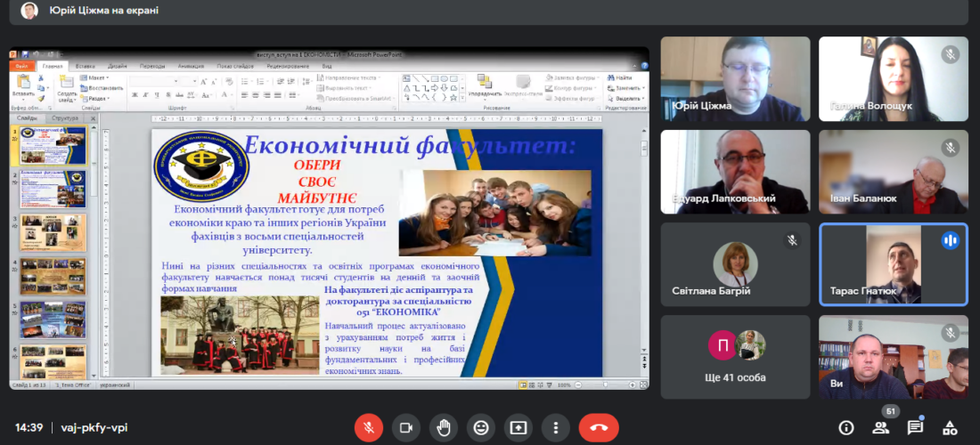Open the three-dot more options menu
Viewport: 980px width, 445px height.
pyautogui.click(x=556, y=427)
